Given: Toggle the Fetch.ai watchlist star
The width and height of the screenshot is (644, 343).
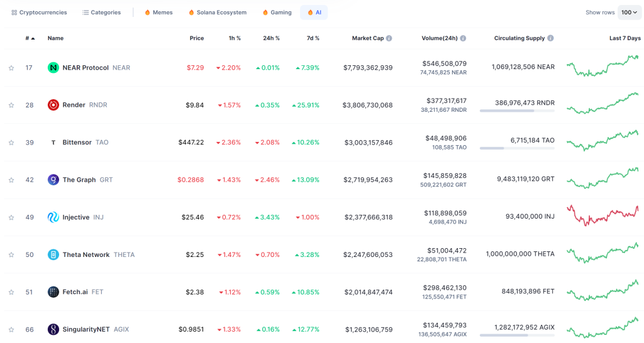Looking at the screenshot, I should [11, 292].
